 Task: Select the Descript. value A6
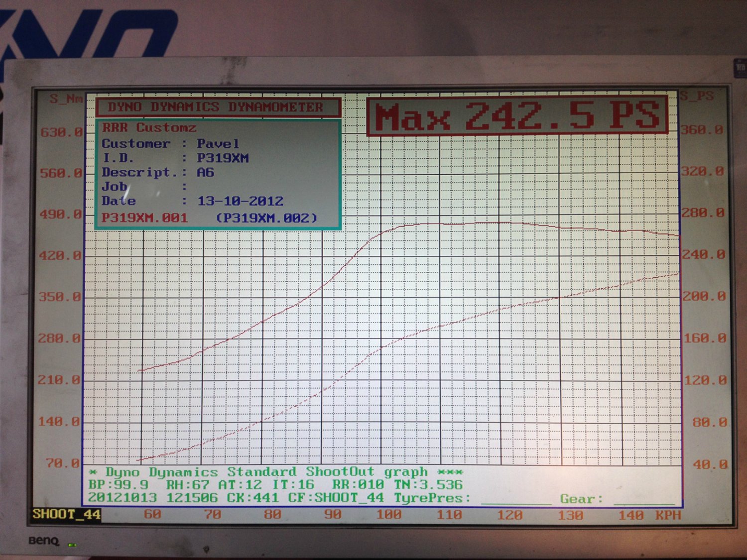(205, 173)
